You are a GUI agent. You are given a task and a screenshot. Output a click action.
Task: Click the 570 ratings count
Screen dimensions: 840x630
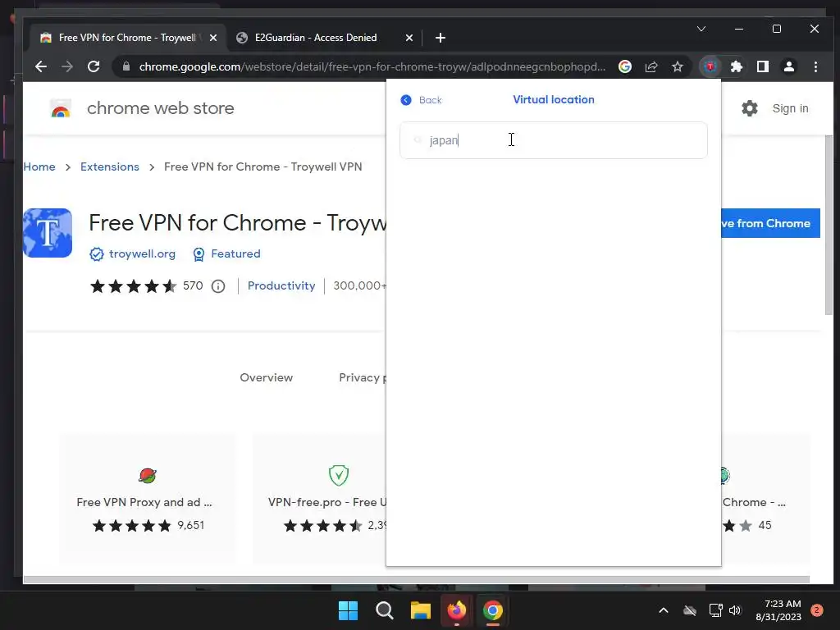[x=193, y=285]
